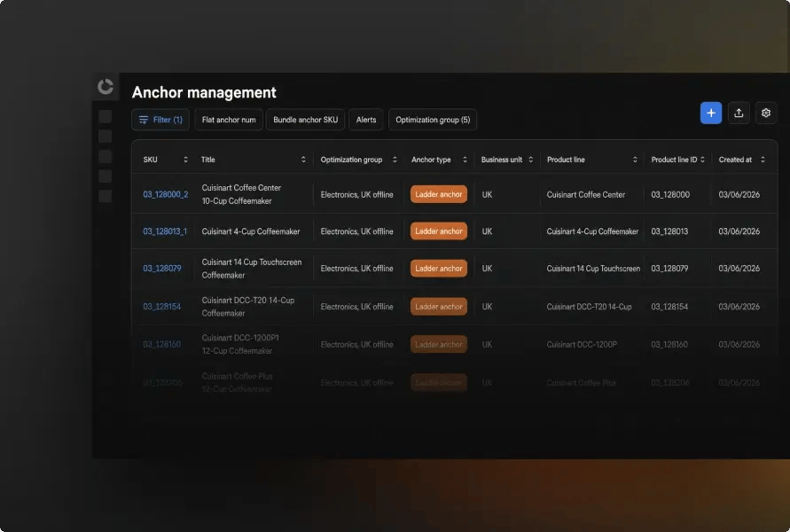Click title Cuisinart 14 Cup Touchscreen Coffeemaker
Image resolution: width=790 pixels, height=532 pixels.
(252, 269)
